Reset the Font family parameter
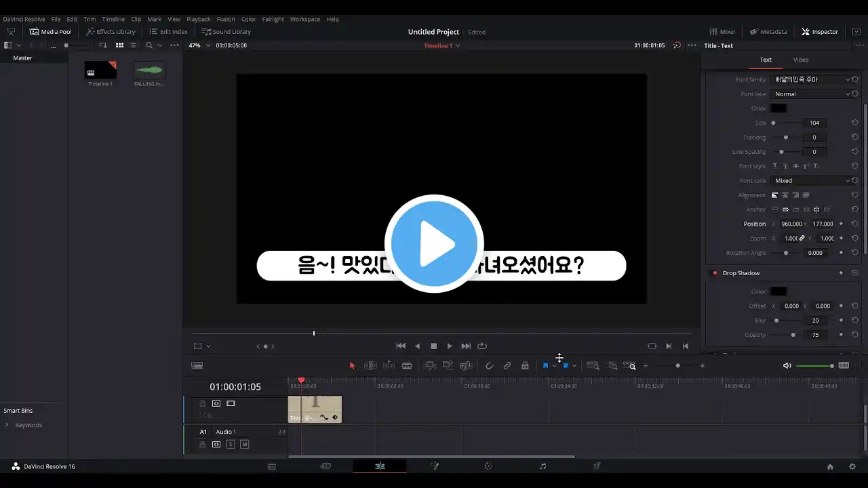Viewport: 868px width, 488px height. point(855,79)
